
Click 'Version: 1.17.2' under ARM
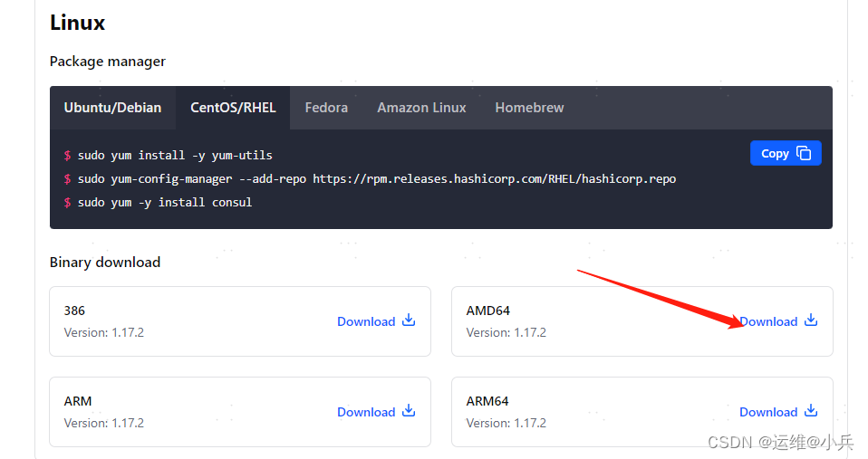(x=104, y=423)
